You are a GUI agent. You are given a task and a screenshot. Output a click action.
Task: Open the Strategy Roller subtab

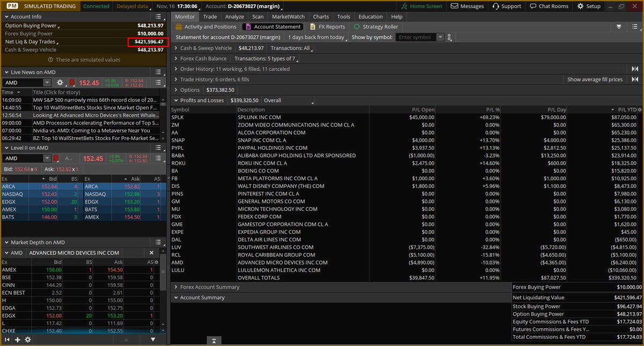(376, 26)
